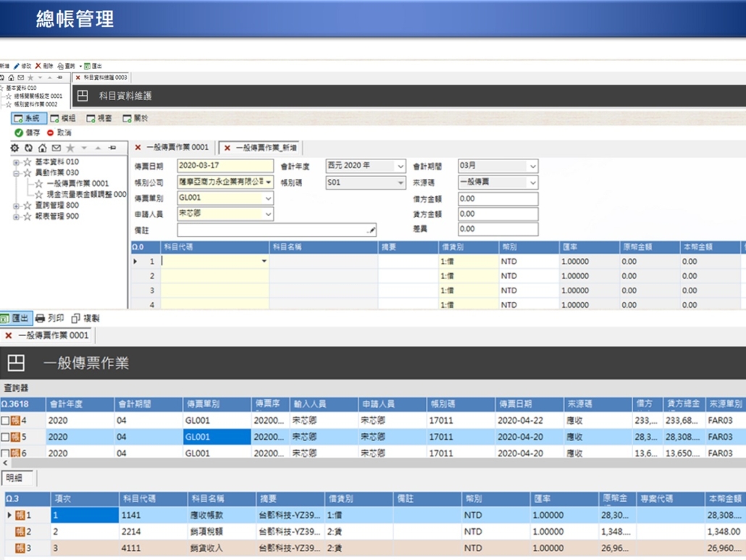Click the 備註 text field
This screenshot has height=560, width=746.
[277, 230]
